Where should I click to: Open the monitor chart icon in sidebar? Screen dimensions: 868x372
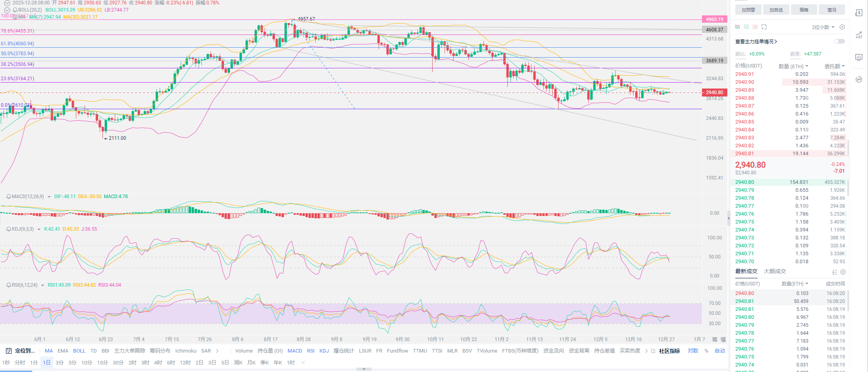(858, 57)
